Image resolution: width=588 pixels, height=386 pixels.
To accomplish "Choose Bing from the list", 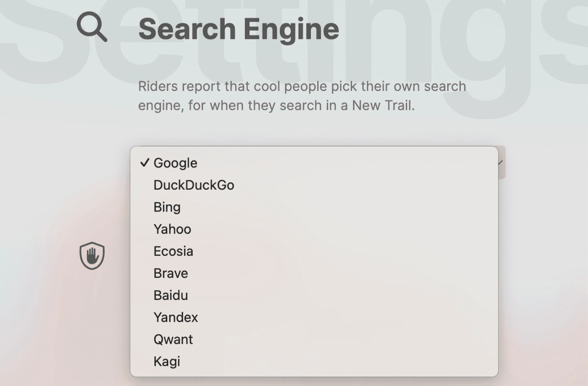I will 167,207.
